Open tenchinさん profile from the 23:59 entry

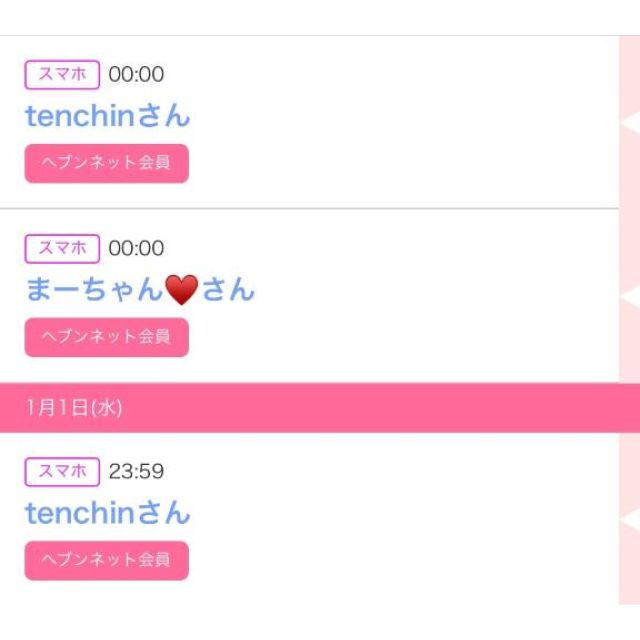click(107, 513)
